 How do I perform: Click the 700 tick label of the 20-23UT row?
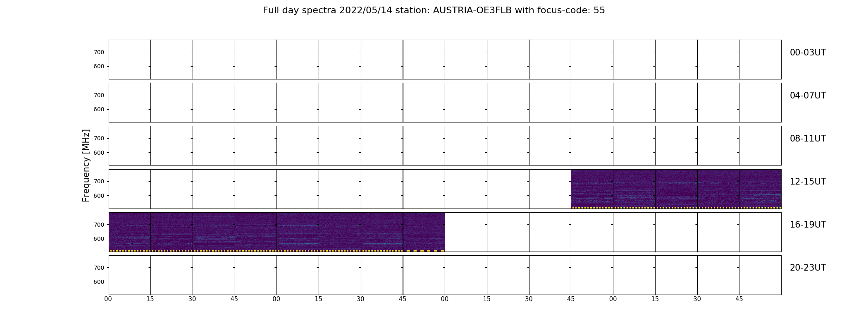(x=99, y=268)
